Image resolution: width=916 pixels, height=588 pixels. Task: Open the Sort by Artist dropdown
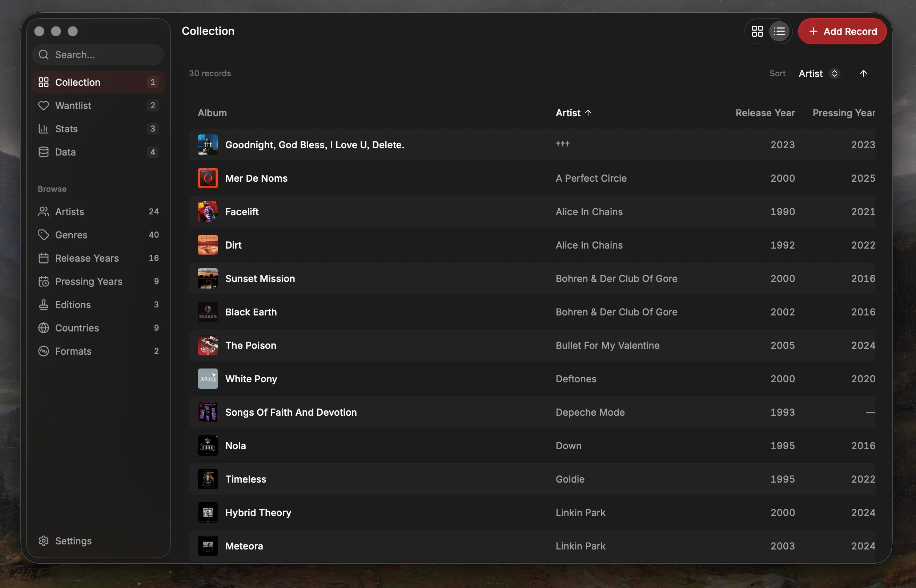tap(819, 73)
